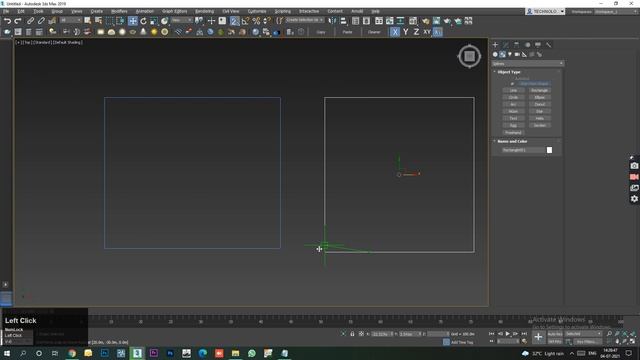This screenshot has height=360, width=640.
Task: Click the Play Animation button
Action: point(508,334)
